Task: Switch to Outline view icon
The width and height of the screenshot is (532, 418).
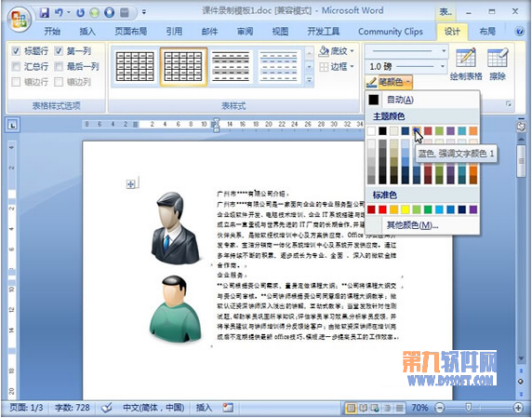Action: tap(387, 408)
